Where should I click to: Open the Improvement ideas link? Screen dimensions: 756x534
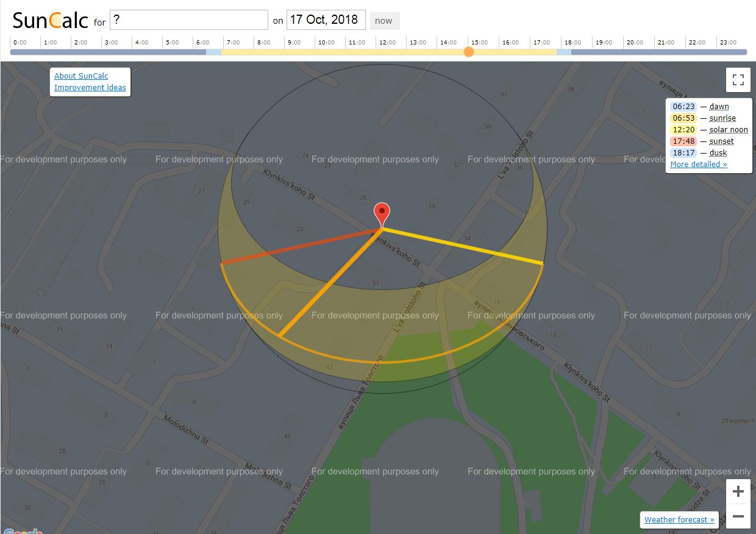[90, 88]
